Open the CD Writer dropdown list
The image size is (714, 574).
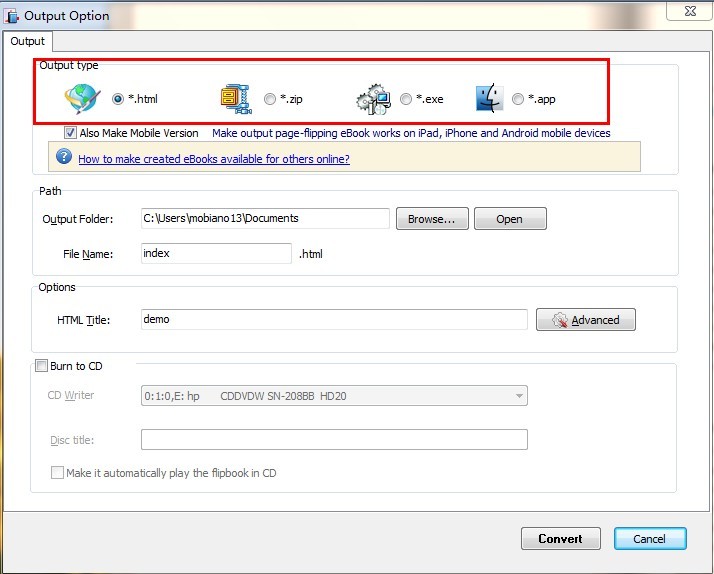(x=334, y=396)
